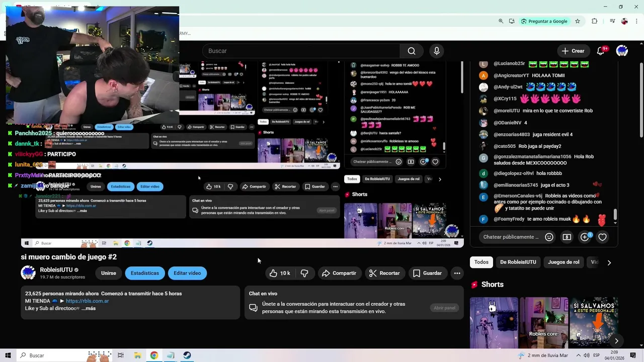Open the Windows Start menu

[8, 355]
